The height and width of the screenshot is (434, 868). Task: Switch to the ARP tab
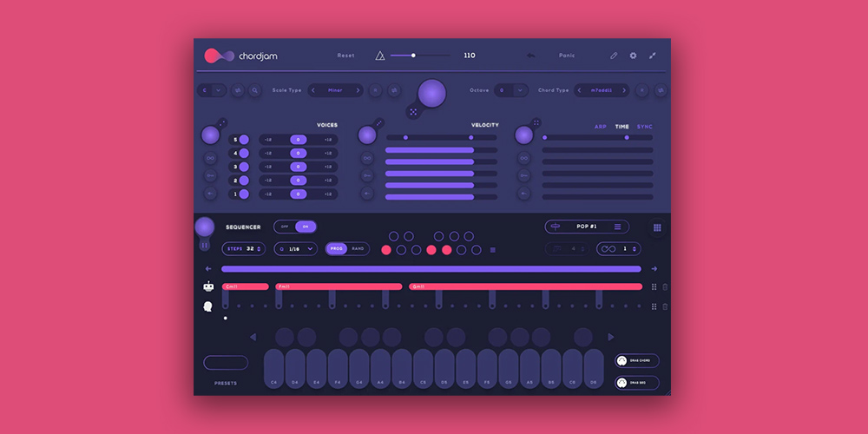point(600,127)
